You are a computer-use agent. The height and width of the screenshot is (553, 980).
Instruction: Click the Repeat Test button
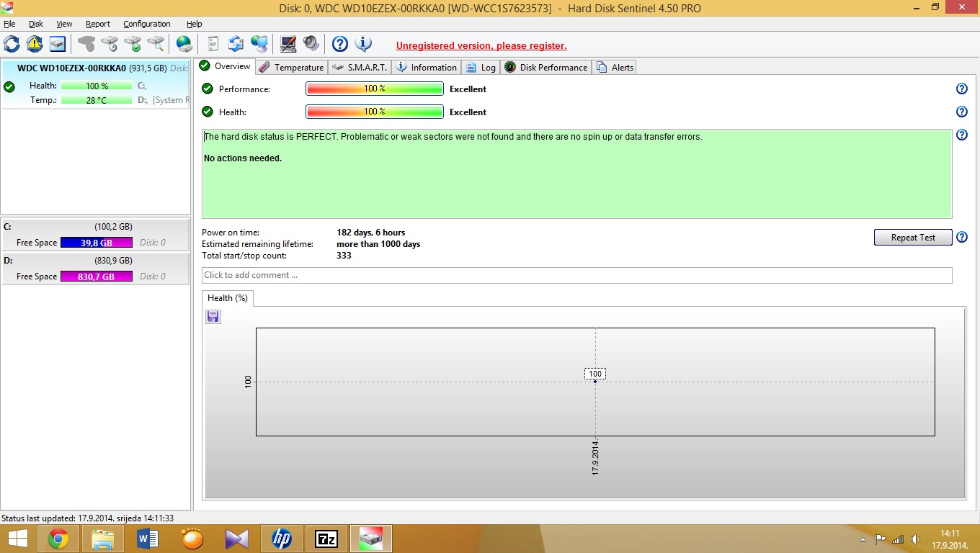tap(913, 238)
